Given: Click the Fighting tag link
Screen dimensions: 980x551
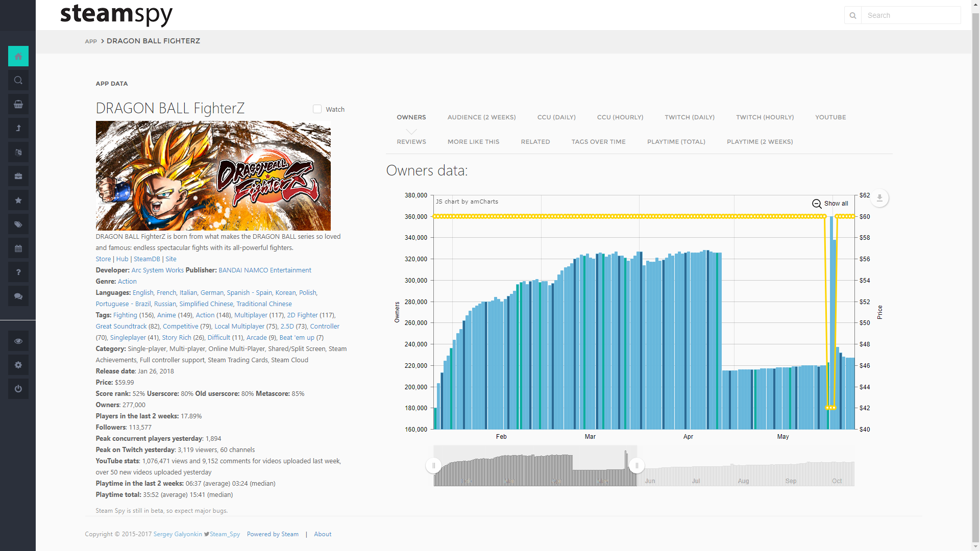Looking at the screenshot, I should [x=125, y=315].
